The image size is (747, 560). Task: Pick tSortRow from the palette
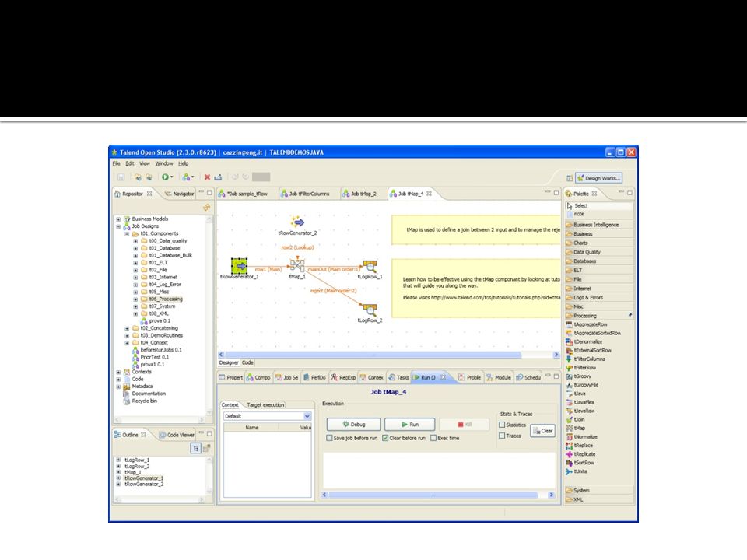click(580, 462)
